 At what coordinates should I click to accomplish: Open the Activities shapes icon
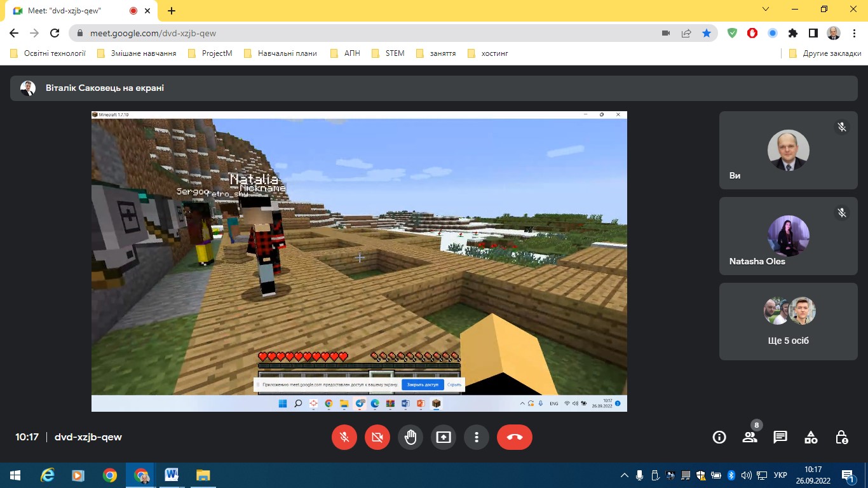pyautogui.click(x=811, y=437)
